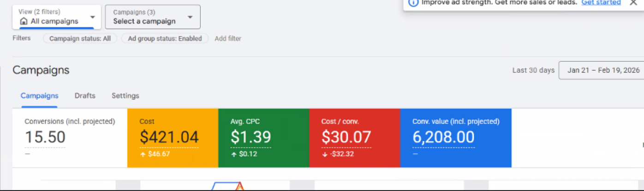This screenshot has height=191, width=644.
Task: Click the info icon in the ad strength notification
Action: pos(414,2)
